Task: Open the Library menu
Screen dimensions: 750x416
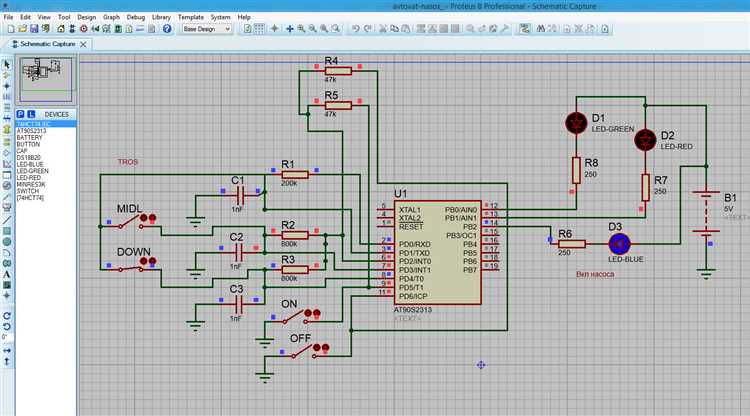Action: click(x=161, y=17)
